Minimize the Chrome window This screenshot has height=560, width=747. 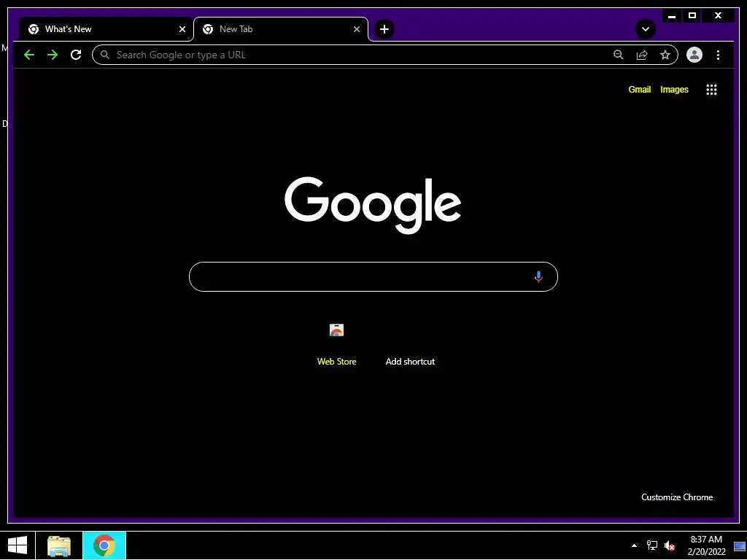(672, 16)
